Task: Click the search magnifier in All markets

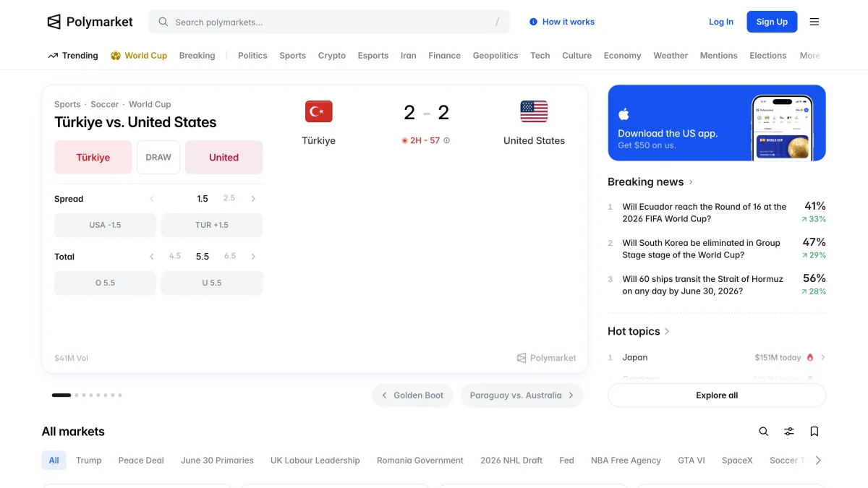Action: tap(764, 432)
